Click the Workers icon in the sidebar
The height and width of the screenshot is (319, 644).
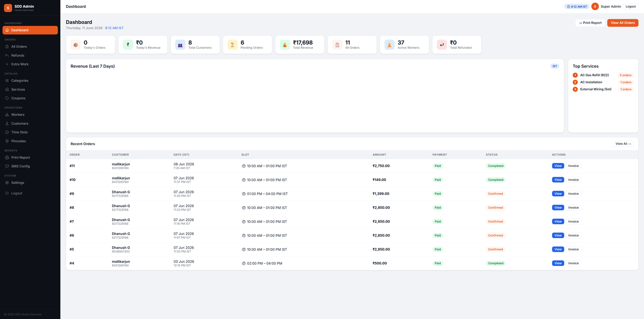pos(7,115)
